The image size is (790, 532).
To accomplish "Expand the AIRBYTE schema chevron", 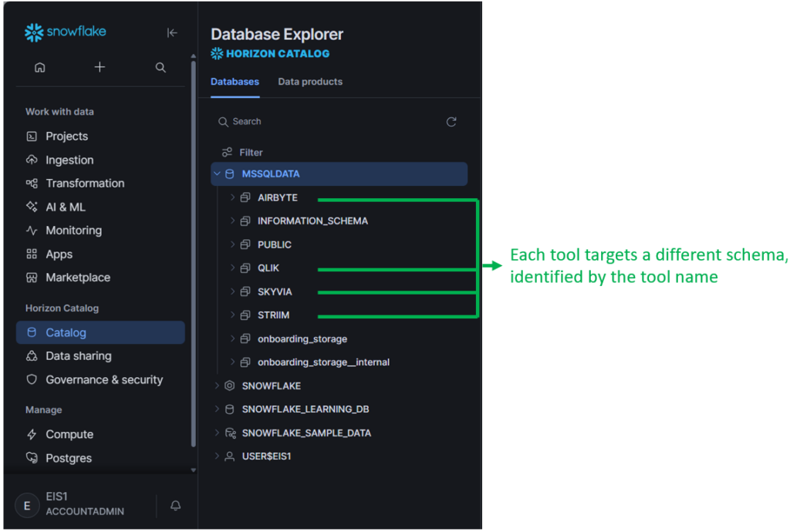I will click(x=232, y=197).
